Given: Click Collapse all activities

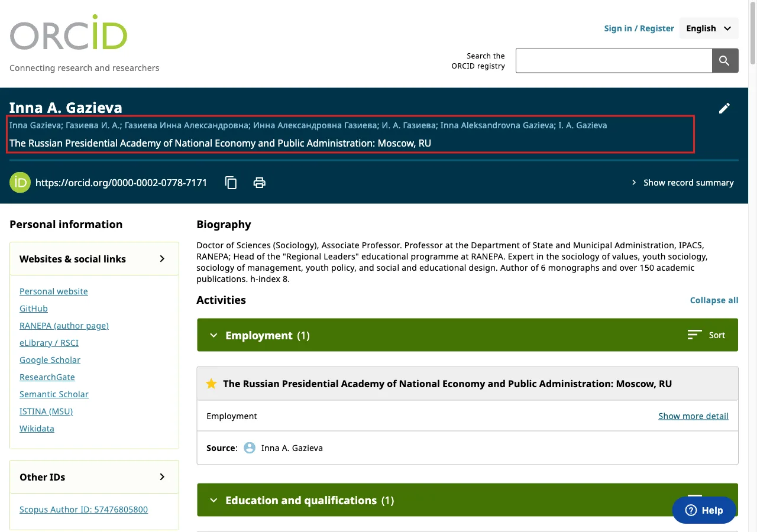Looking at the screenshot, I should [x=714, y=300].
